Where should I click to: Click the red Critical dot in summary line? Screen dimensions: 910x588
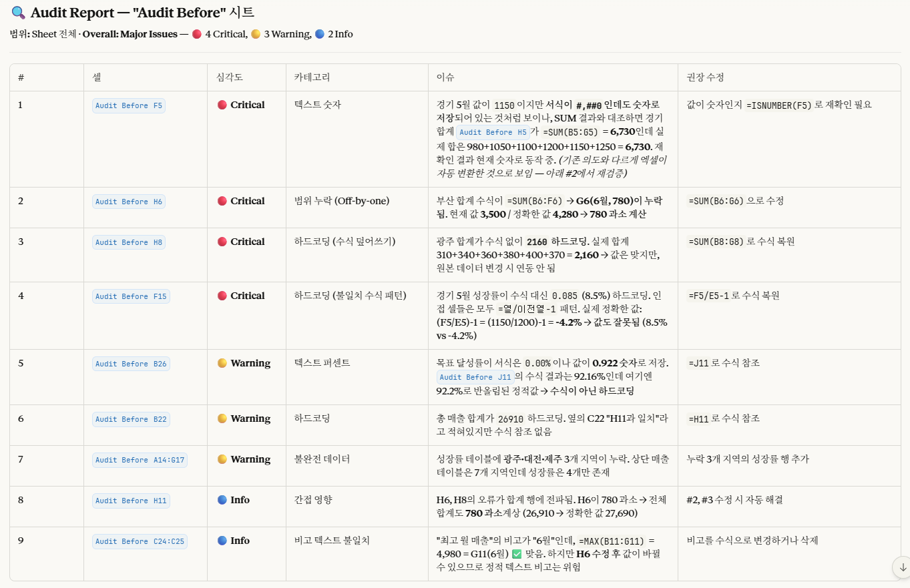(197, 34)
